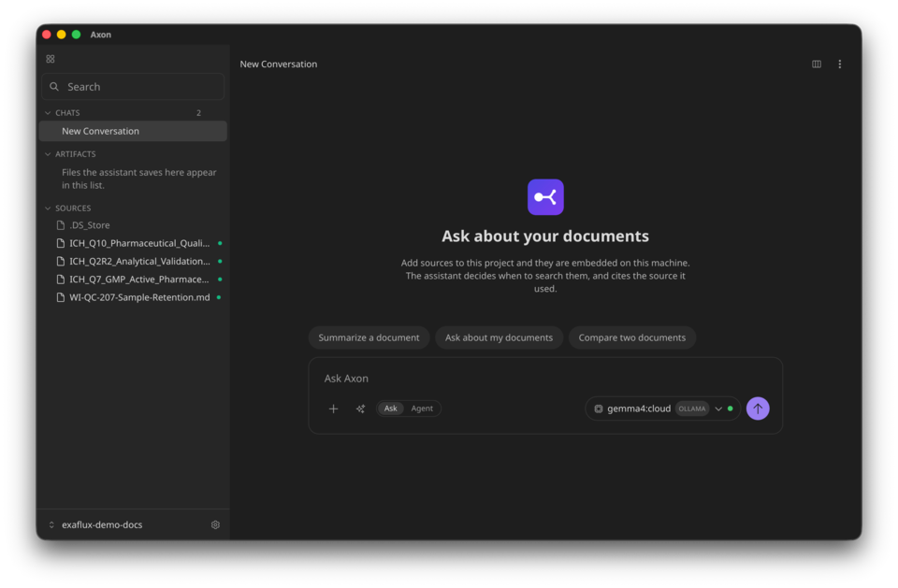Click the chip icon beside gemma4:cloud

tap(598, 409)
